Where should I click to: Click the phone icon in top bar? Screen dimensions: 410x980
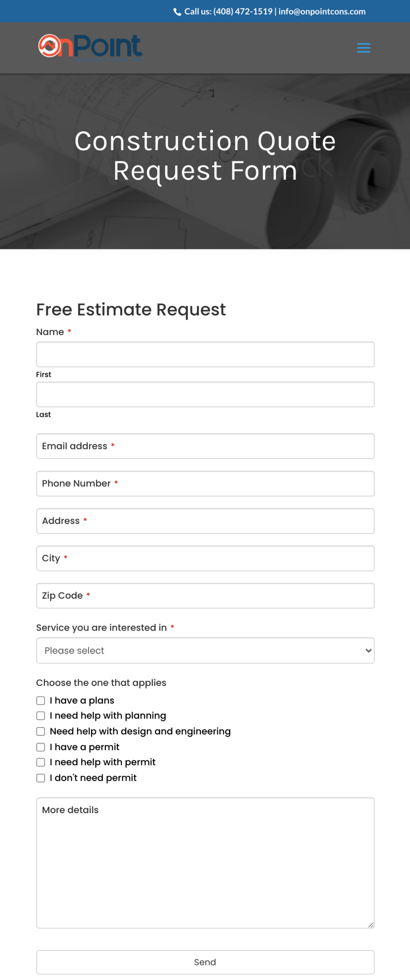point(177,12)
